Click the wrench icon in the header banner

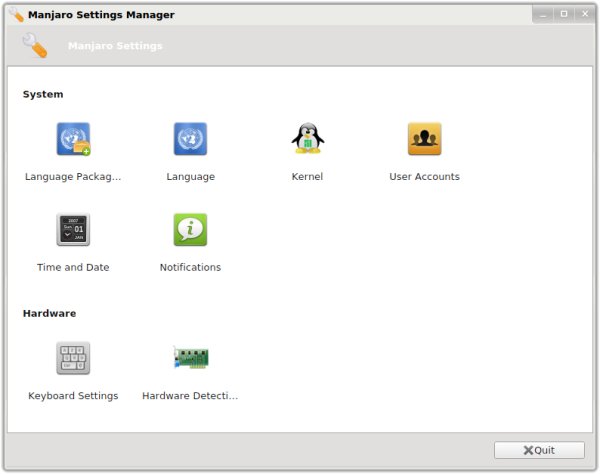[x=35, y=45]
